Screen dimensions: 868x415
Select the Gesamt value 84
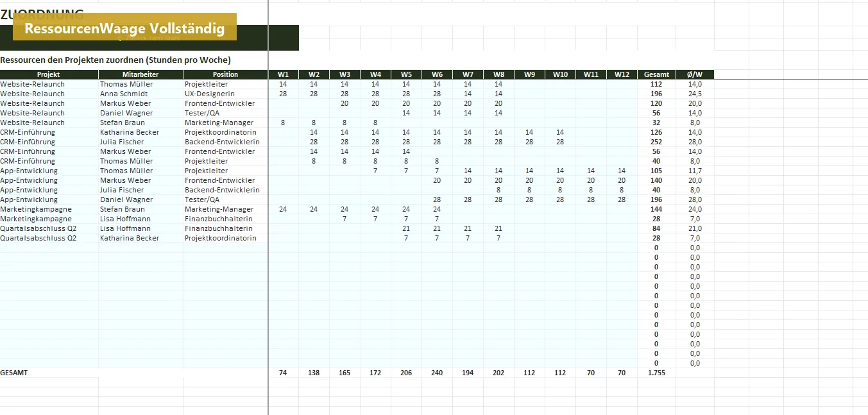[656, 228]
